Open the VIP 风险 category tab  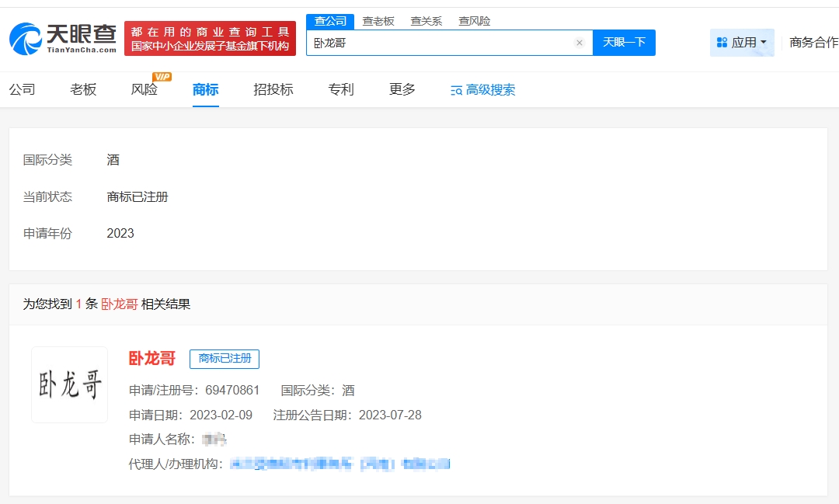coord(144,89)
